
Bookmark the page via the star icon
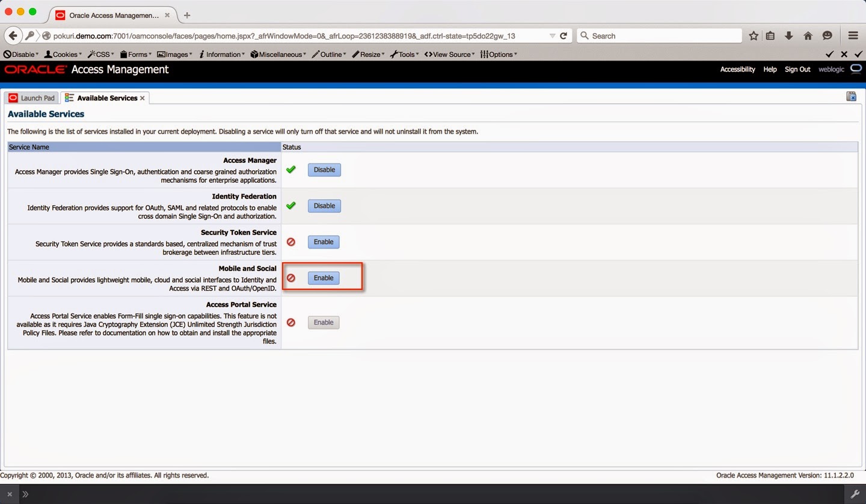[x=753, y=35]
